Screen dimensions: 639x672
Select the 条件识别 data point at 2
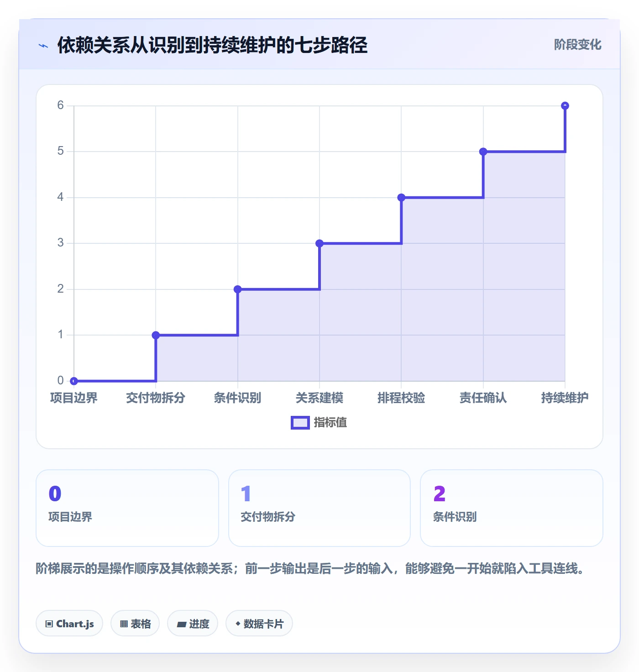click(238, 289)
